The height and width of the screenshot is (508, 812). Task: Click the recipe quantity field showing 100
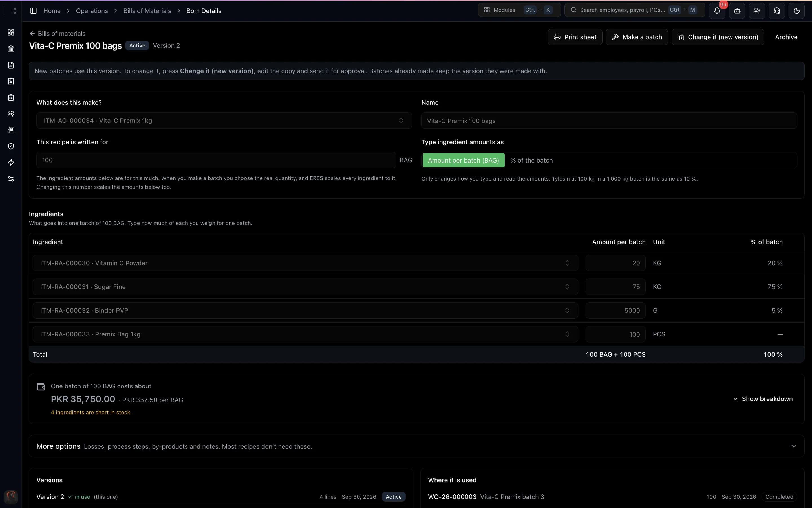pyautogui.click(x=216, y=160)
